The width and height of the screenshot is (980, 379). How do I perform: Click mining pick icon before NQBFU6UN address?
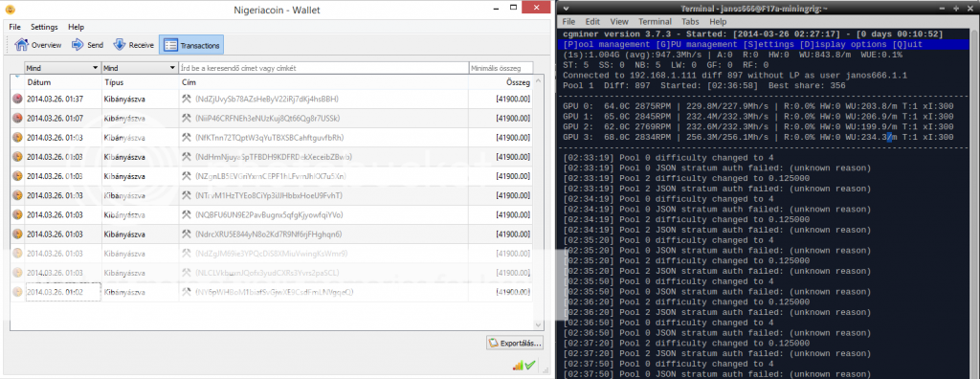pos(187,215)
